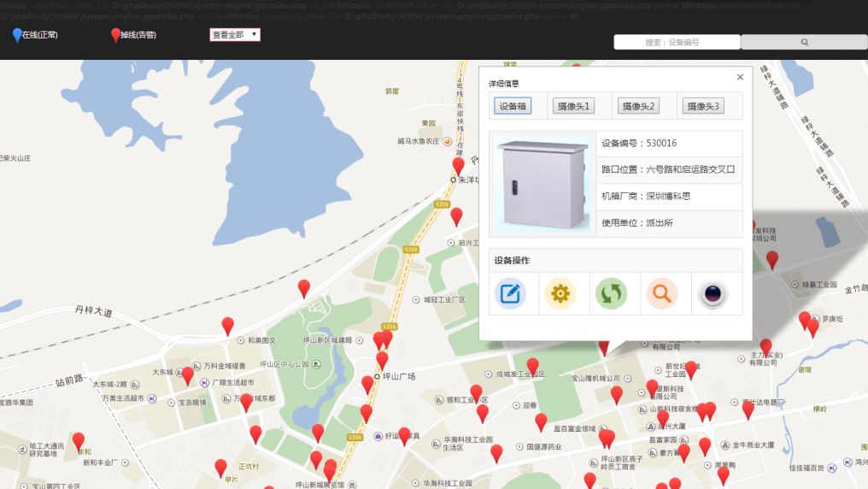Click the red marker near 朱洋坑 station
This screenshot has height=489, width=868.
click(459, 165)
